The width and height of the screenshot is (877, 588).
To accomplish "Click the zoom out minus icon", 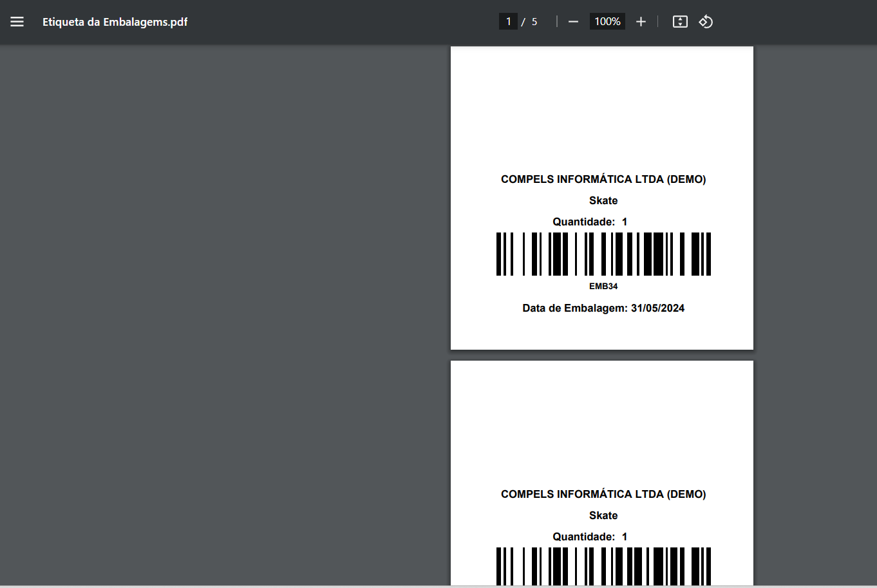I will pyautogui.click(x=573, y=22).
